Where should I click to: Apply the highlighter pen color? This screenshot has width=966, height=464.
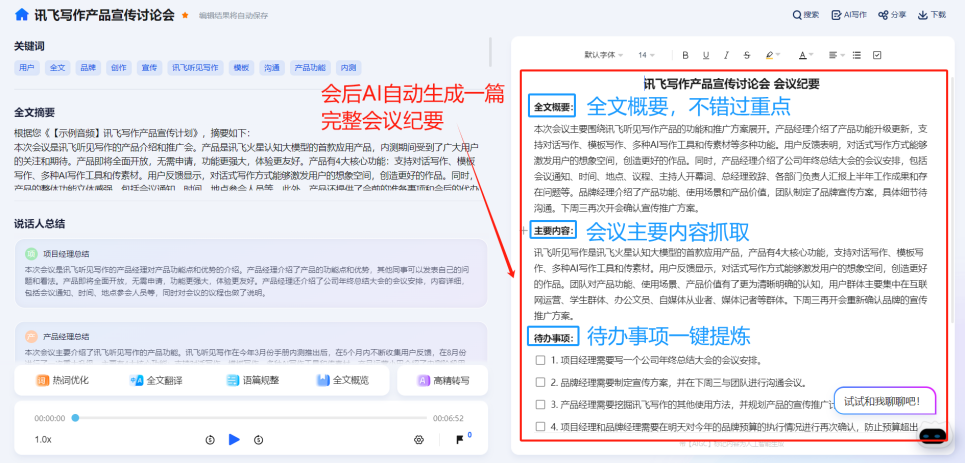(x=769, y=55)
